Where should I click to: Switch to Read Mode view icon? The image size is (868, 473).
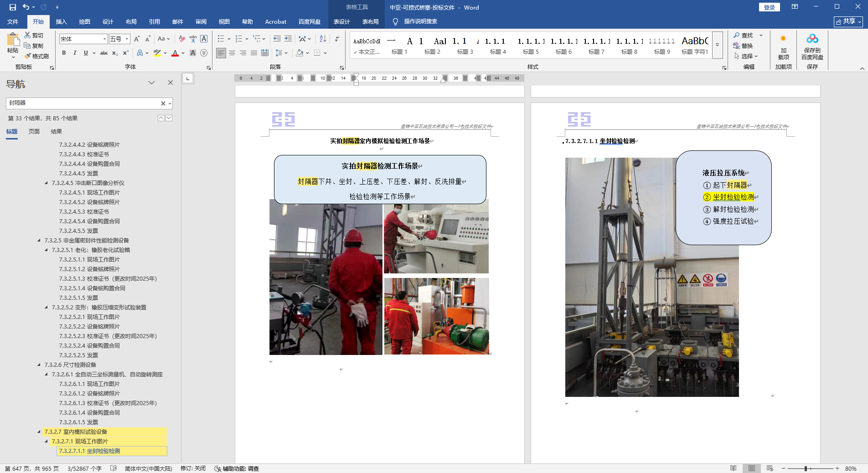pyautogui.click(x=733, y=468)
